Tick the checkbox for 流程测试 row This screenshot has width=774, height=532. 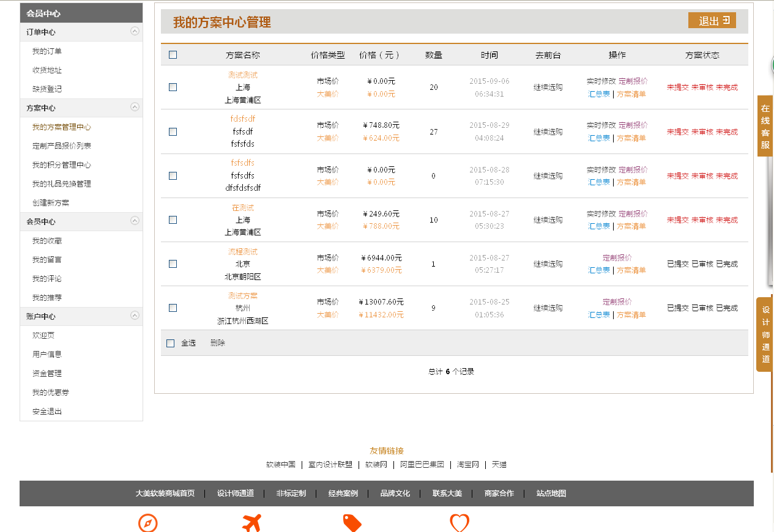pos(173,264)
